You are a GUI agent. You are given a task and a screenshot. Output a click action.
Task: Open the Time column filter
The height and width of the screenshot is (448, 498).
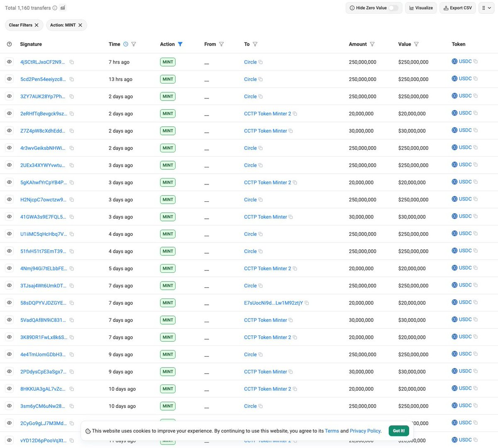click(x=134, y=44)
